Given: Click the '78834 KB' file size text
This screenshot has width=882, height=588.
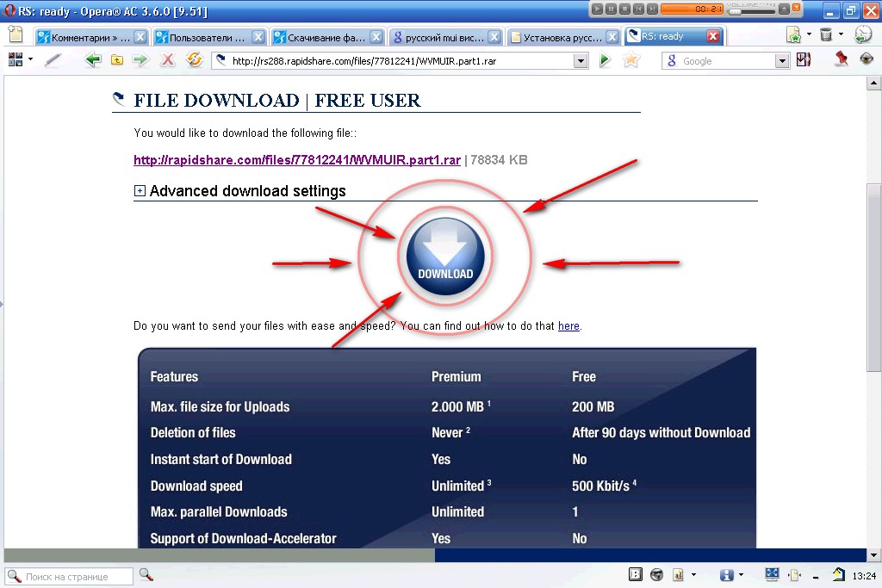Looking at the screenshot, I should pos(499,160).
